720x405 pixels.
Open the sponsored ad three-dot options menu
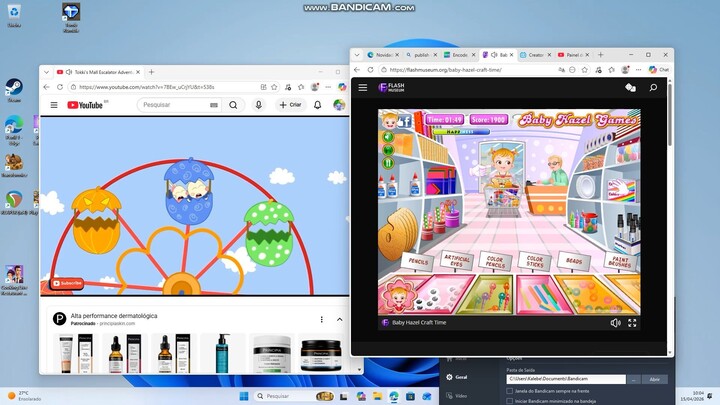(321, 319)
